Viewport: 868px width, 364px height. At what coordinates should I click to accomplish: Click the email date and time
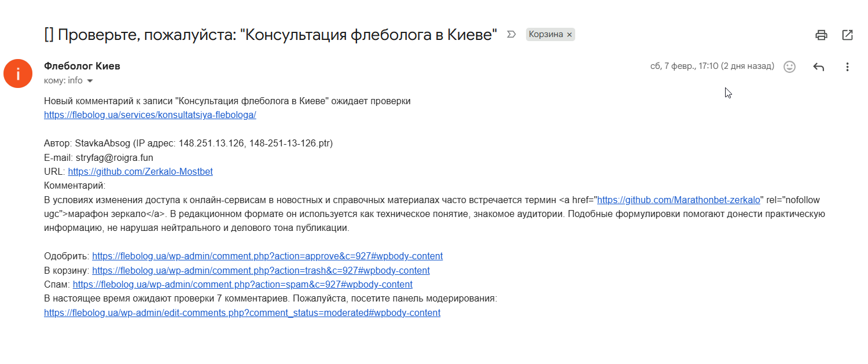point(712,66)
